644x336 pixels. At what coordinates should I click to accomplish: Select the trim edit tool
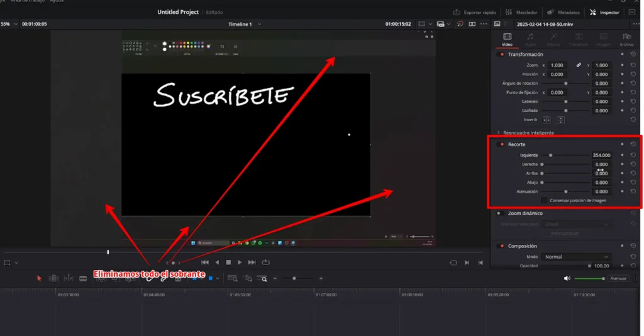pyautogui.click(x=54, y=279)
